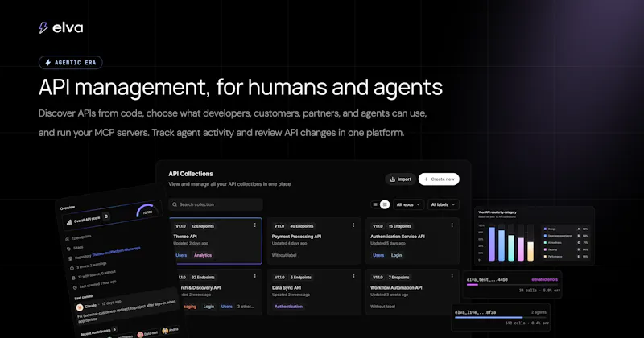
Task: Open the kebab menu on Authentication Service API
Action: (452, 225)
